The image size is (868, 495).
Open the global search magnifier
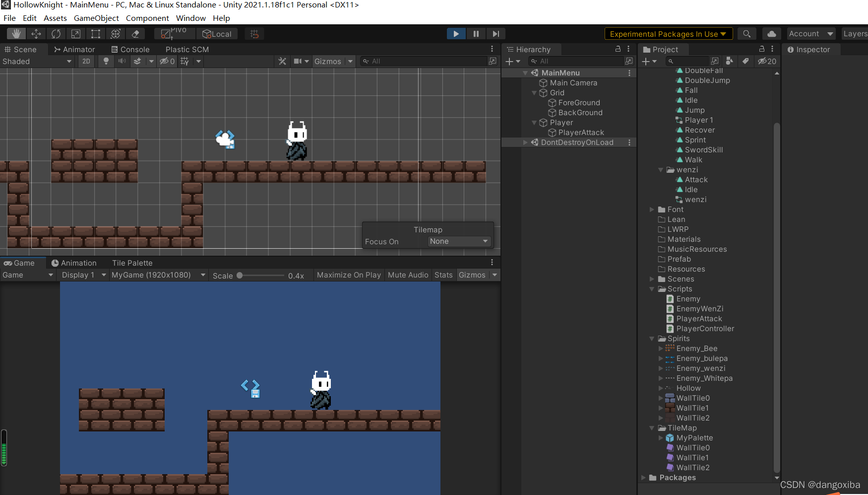tap(746, 34)
